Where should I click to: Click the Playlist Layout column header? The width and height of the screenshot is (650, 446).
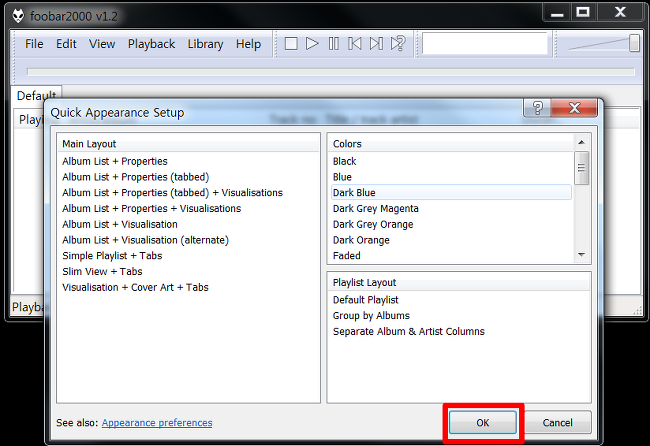pos(459,282)
